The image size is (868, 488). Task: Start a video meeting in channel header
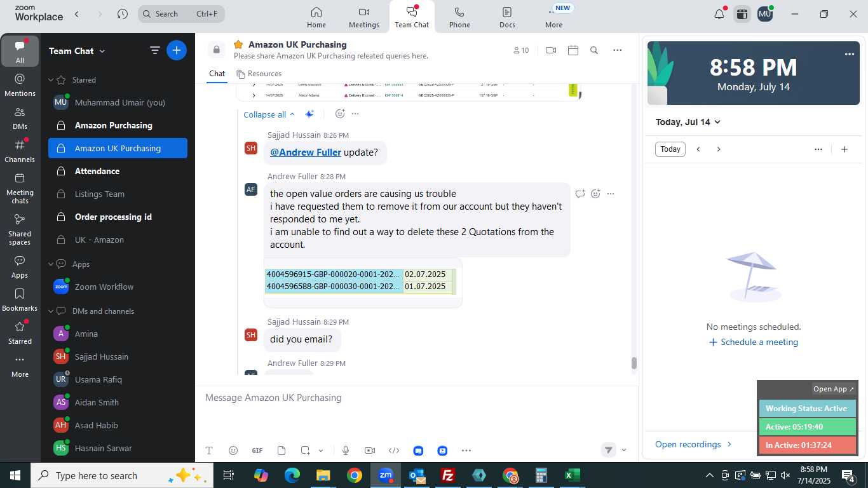(551, 50)
